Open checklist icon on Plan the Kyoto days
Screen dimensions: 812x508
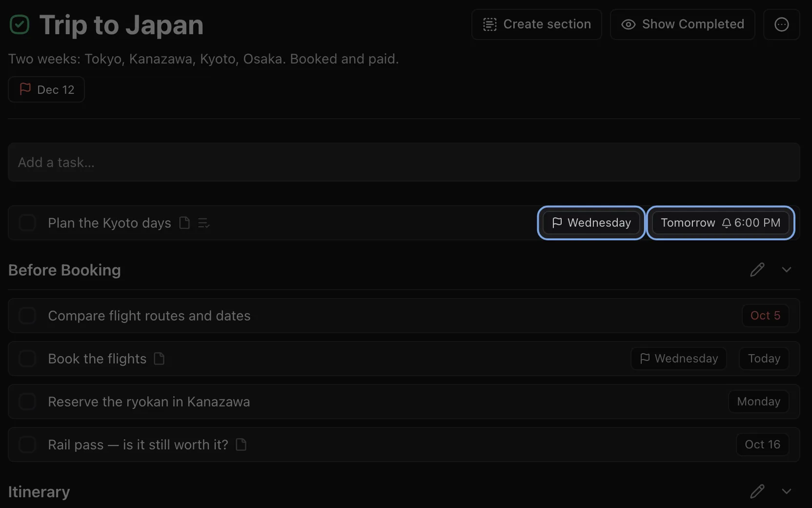203,223
